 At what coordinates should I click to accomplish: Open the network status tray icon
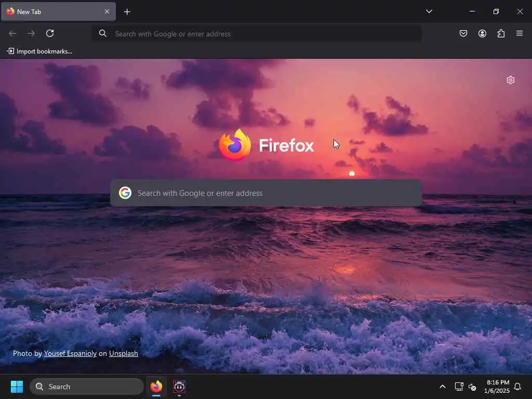pos(459,387)
